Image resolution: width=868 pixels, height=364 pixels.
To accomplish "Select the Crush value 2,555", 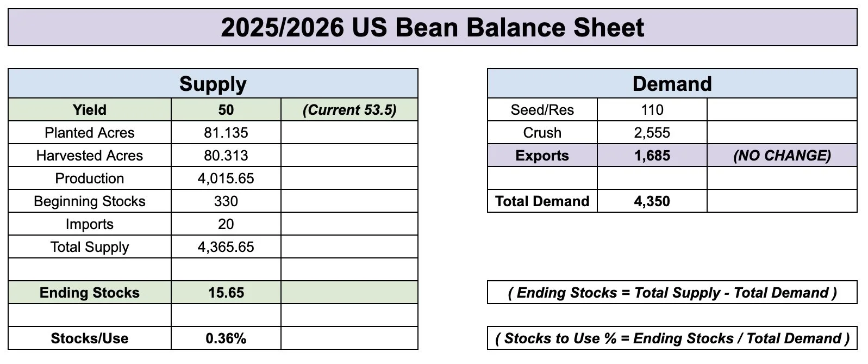I will (x=652, y=133).
